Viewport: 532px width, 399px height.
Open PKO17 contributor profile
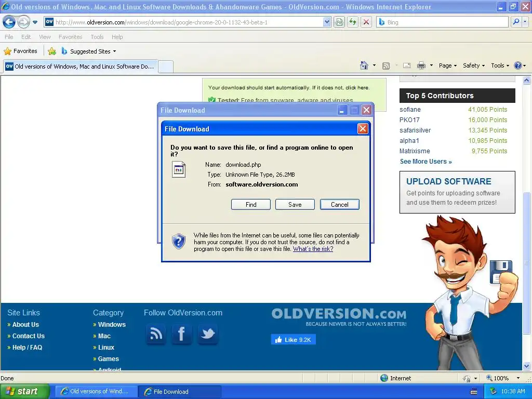coord(409,120)
